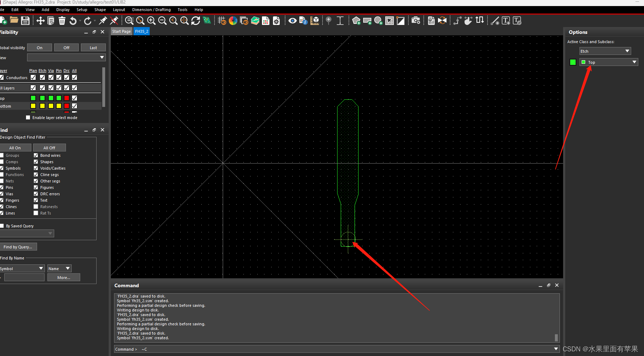The height and width of the screenshot is (356, 644).
Task: Switch to the Start Page tab
Action: (121, 31)
